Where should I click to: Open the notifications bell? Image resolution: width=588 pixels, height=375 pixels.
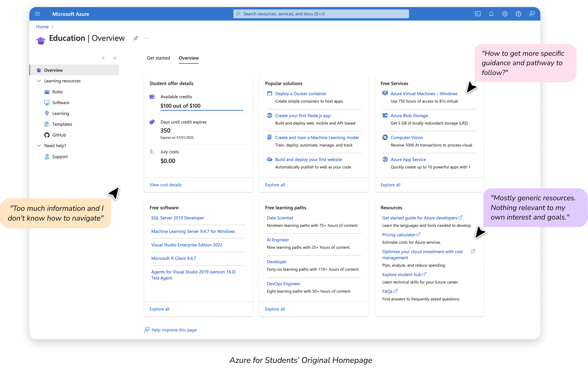pos(491,14)
